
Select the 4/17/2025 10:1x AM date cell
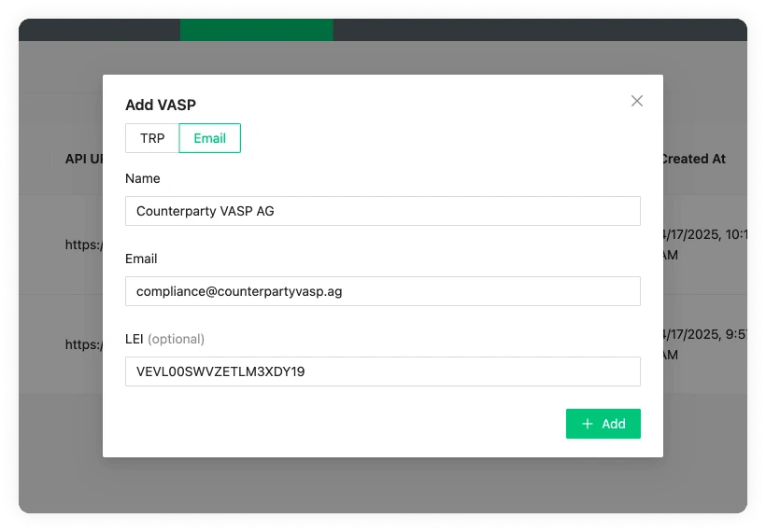click(x=702, y=245)
